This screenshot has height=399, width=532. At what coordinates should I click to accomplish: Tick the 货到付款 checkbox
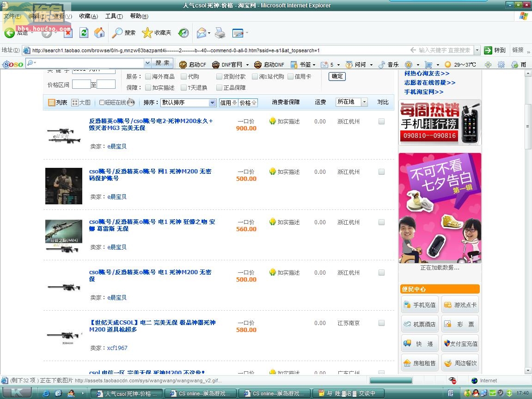tap(219, 77)
